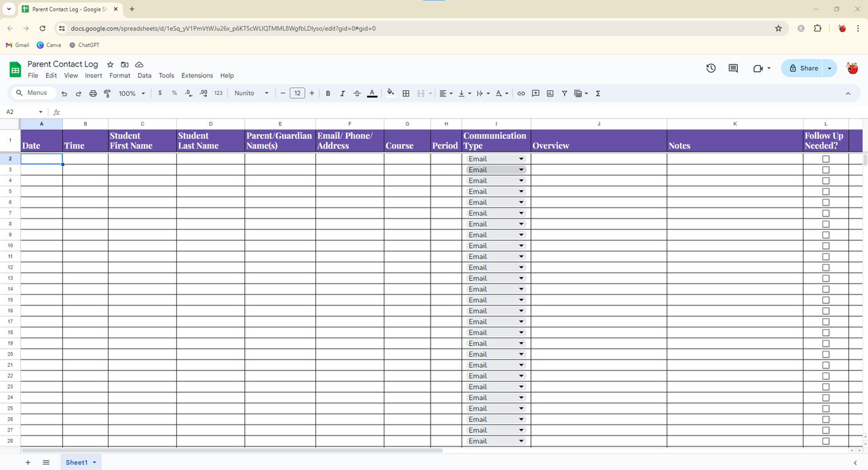The width and height of the screenshot is (868, 470).
Task: Tick the last visible Follow Up checkbox
Action: pyautogui.click(x=825, y=441)
